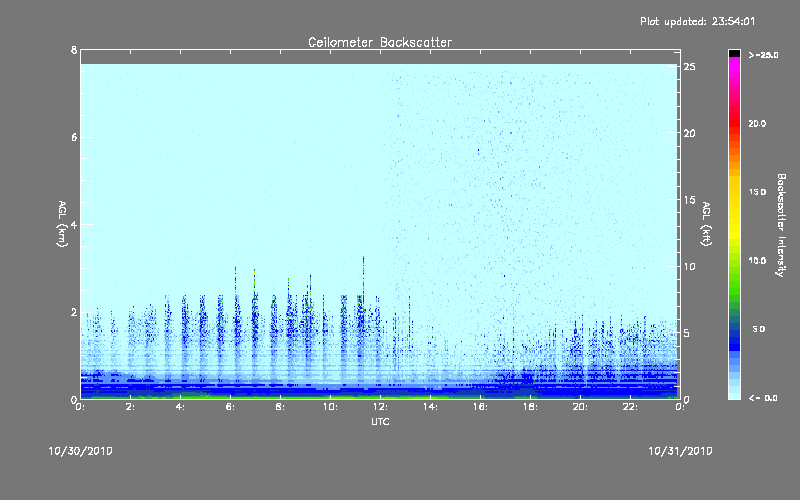Click the "AGL (km)" left axis label
Viewport: 800px width, 500px height.
pos(62,224)
